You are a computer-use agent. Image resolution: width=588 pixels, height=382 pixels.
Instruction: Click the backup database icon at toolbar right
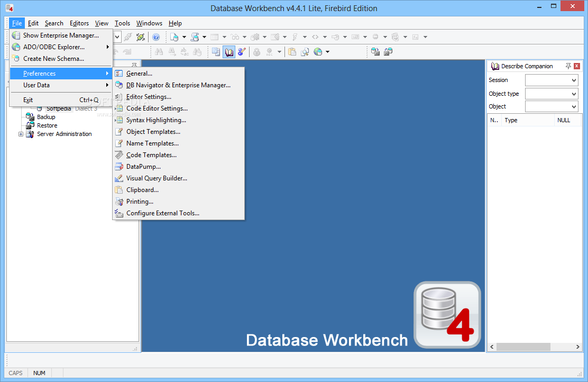click(375, 52)
